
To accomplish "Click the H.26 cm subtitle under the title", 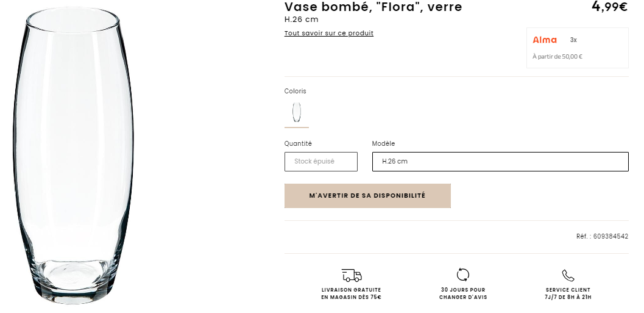I will [301, 20].
